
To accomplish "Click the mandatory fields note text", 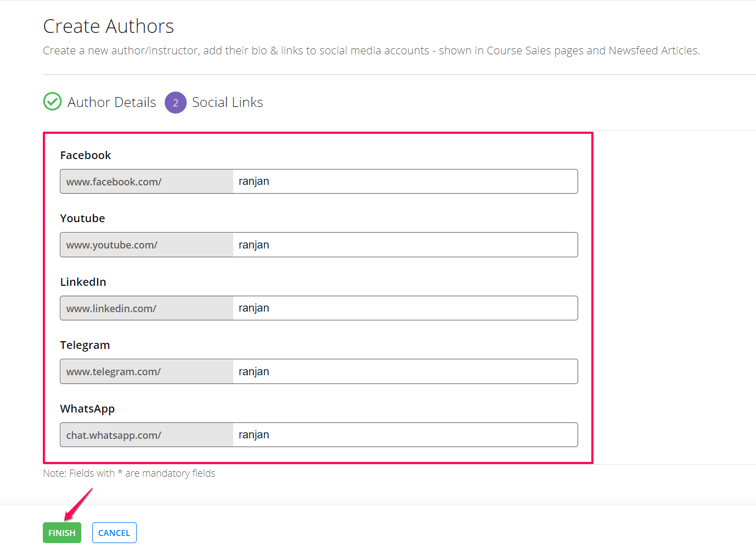I will click(129, 473).
